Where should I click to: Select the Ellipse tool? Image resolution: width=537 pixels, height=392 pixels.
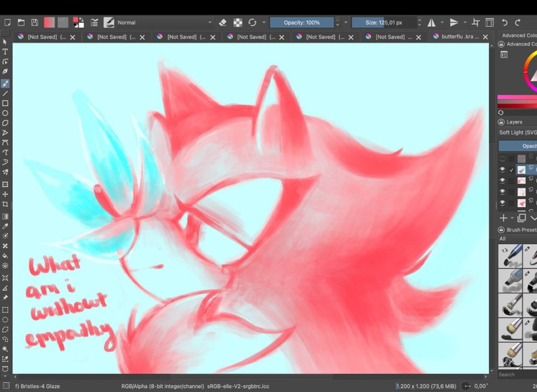coord(5,113)
